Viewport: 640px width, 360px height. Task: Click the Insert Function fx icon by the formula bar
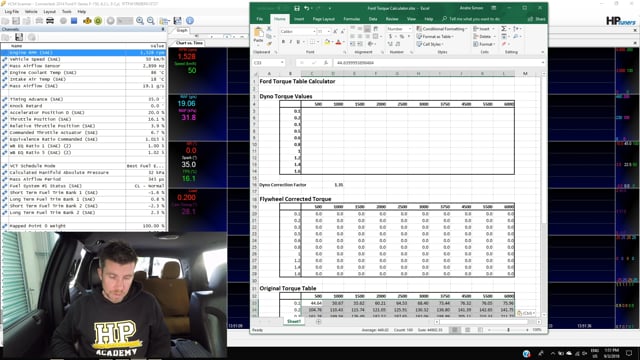326,63
